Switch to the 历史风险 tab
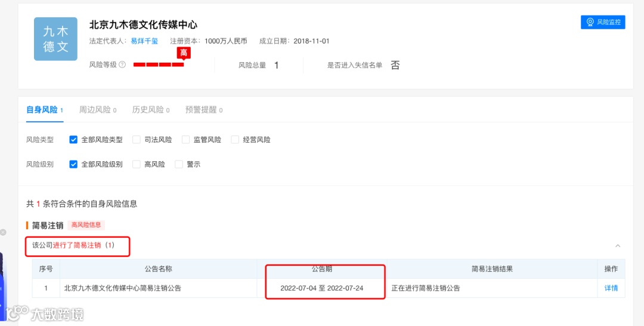This screenshot has height=326, width=644. (151, 110)
